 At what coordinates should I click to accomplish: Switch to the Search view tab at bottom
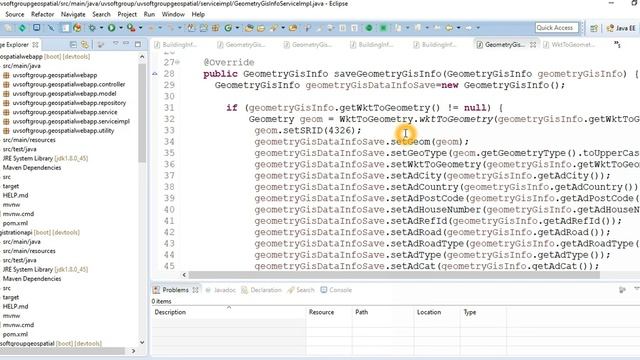[x=301, y=290]
